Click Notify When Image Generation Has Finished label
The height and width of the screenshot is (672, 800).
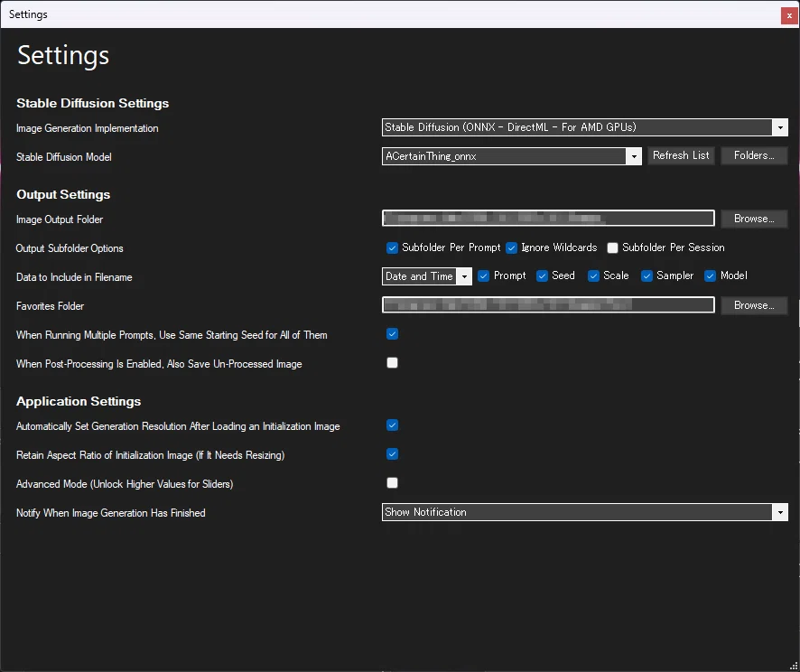(111, 513)
